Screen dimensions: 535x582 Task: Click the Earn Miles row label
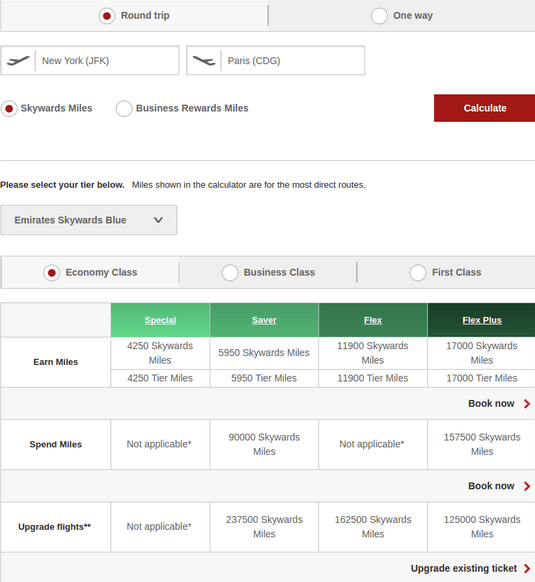pyautogui.click(x=56, y=362)
